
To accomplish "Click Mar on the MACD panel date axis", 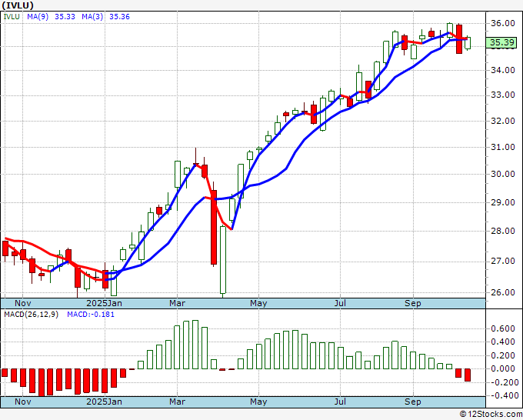I will [177, 402].
